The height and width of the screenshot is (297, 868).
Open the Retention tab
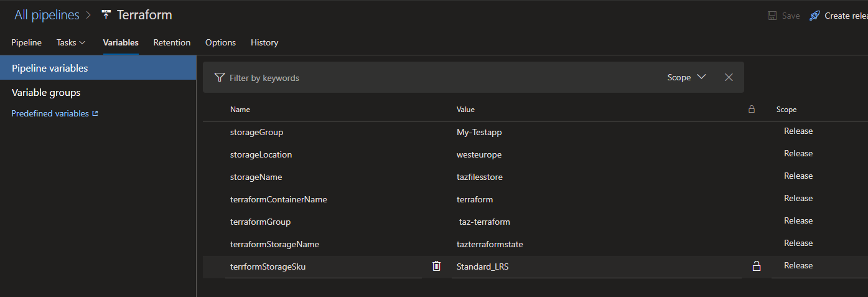tap(172, 42)
